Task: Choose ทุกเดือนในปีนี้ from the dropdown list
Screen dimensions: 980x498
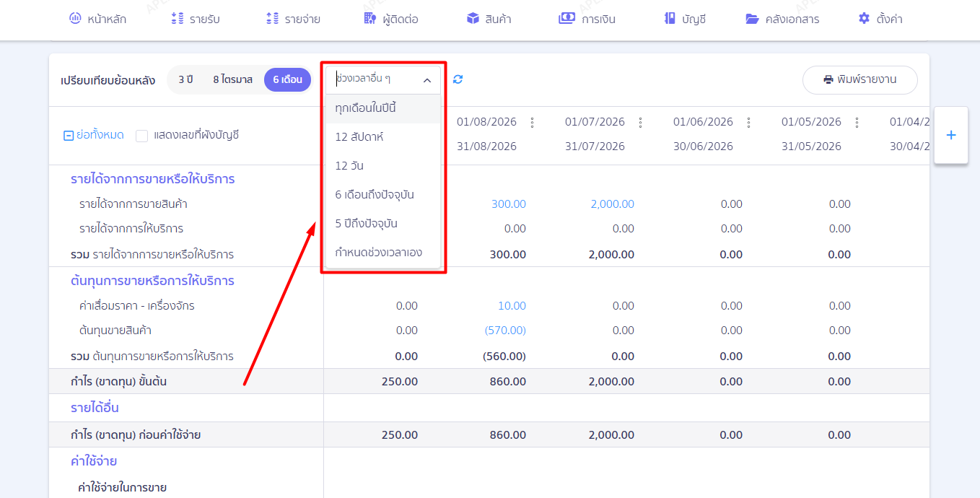Action: pyautogui.click(x=383, y=108)
